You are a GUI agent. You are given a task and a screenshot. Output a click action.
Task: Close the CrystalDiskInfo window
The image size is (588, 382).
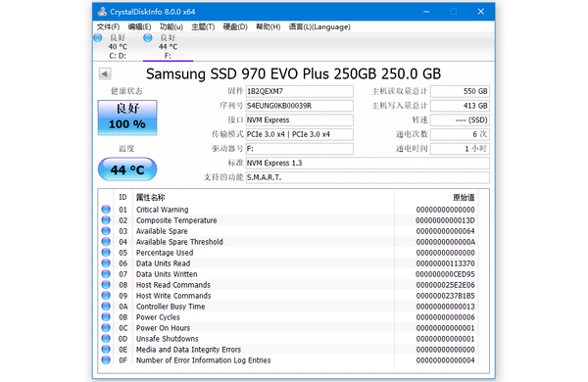click(x=481, y=12)
